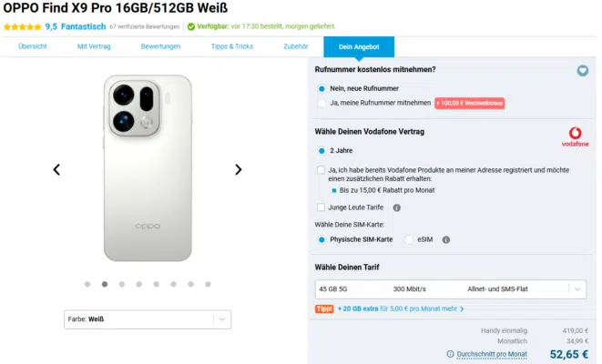Choose the eSIM radio option

pyautogui.click(x=409, y=239)
